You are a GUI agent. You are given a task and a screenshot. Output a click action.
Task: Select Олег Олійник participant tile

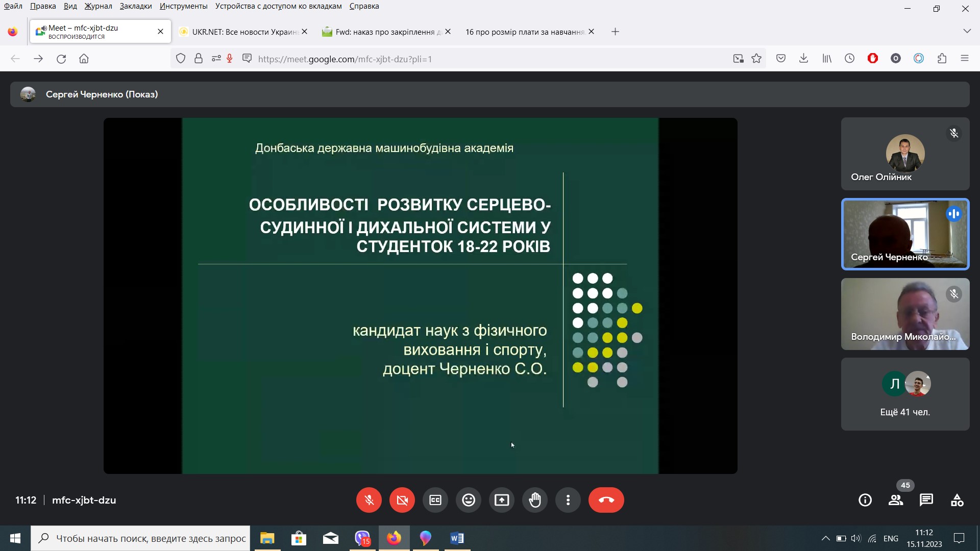coord(905,154)
